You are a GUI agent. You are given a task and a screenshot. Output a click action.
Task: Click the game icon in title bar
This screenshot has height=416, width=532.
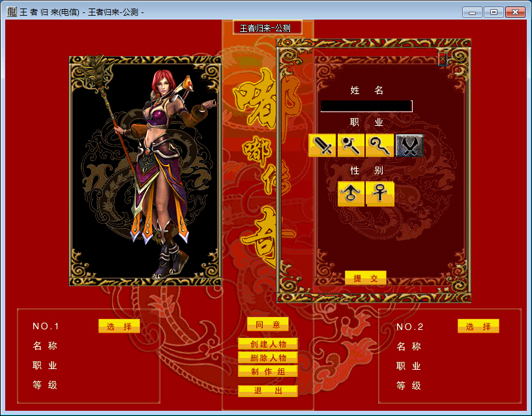(11, 12)
